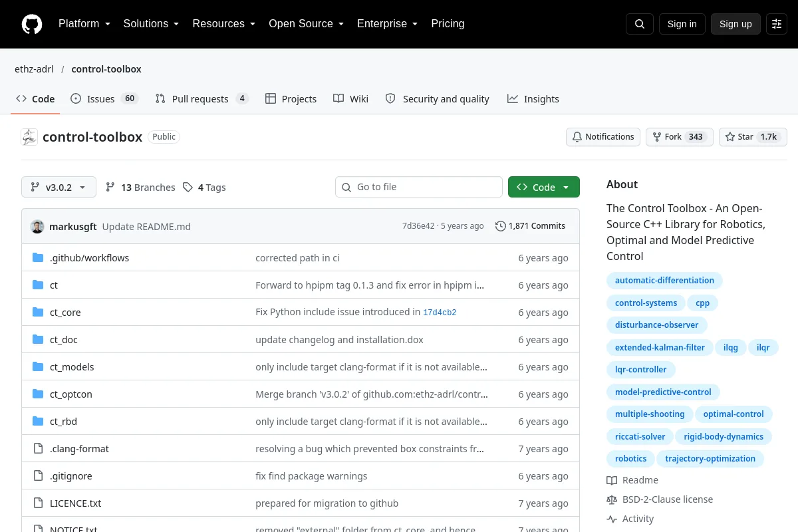Screen dimensions: 798x532
Task: Open the 17d4cb2 commit link
Action: [440, 313]
